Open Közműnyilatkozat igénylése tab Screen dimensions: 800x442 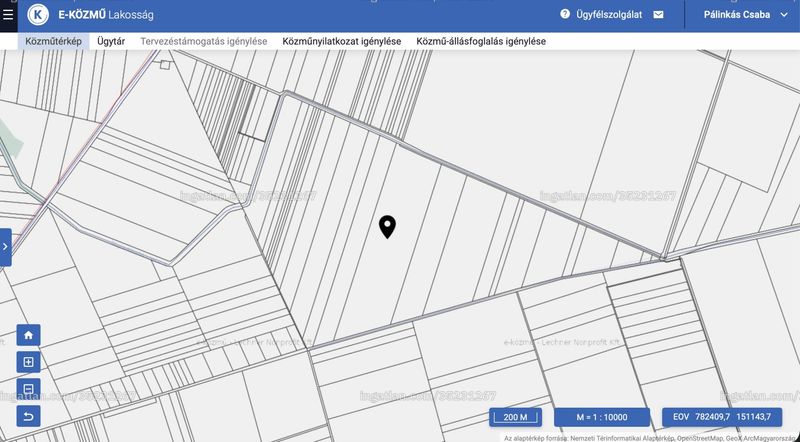[x=342, y=41]
